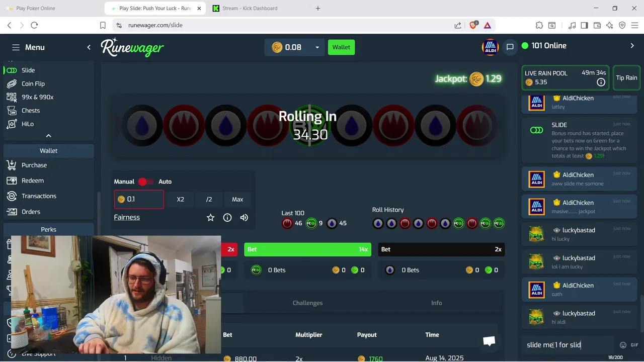Open Brave Shields icon
Viewport: 644px width, 362px height.
coord(473,25)
